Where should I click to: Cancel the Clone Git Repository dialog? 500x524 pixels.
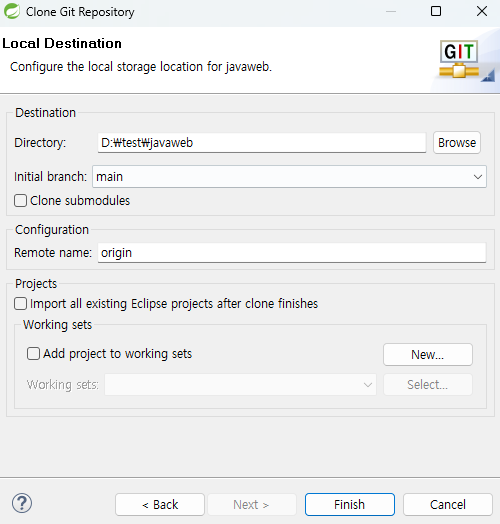(x=448, y=505)
